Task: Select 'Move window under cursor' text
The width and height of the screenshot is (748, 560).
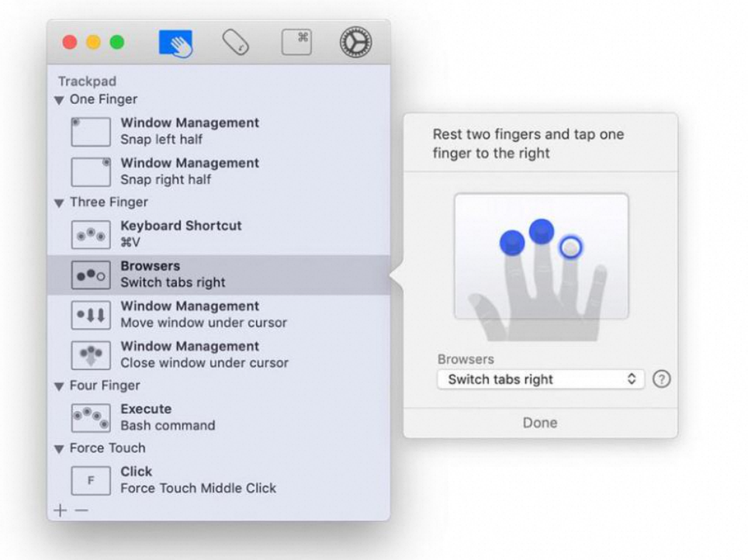Action: [x=204, y=323]
